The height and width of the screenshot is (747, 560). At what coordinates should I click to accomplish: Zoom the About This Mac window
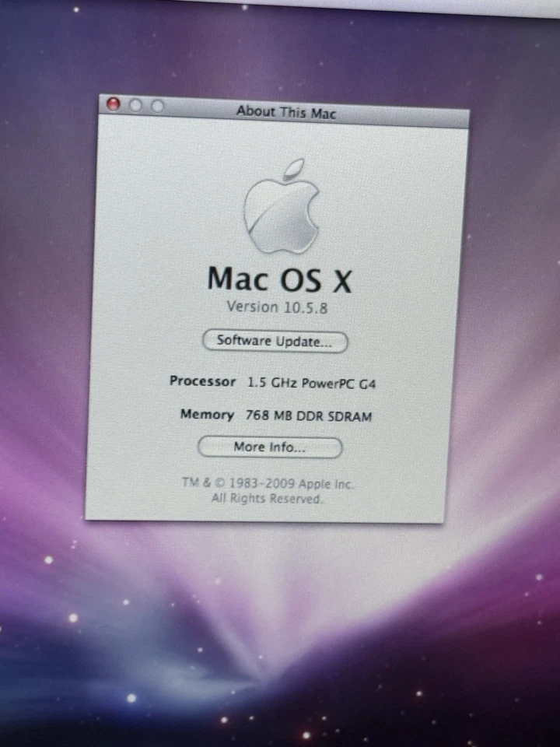click(158, 106)
